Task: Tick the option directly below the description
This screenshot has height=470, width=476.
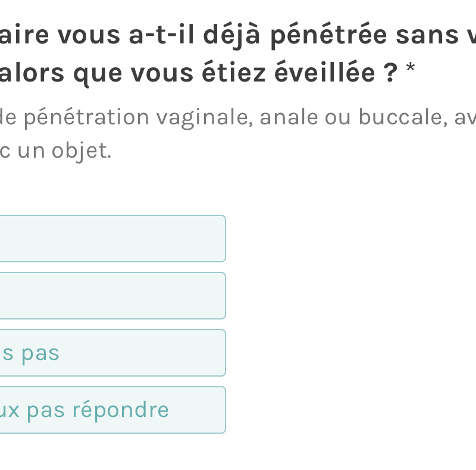Action: click(x=112, y=239)
